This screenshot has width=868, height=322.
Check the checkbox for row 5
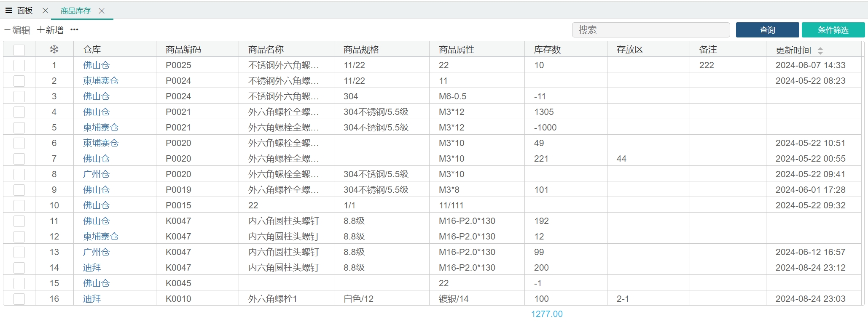(19, 128)
